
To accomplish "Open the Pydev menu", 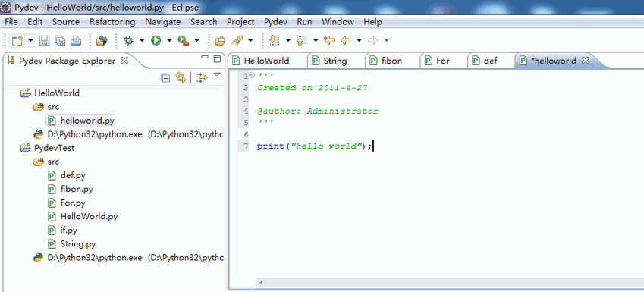I will pyautogui.click(x=275, y=22).
